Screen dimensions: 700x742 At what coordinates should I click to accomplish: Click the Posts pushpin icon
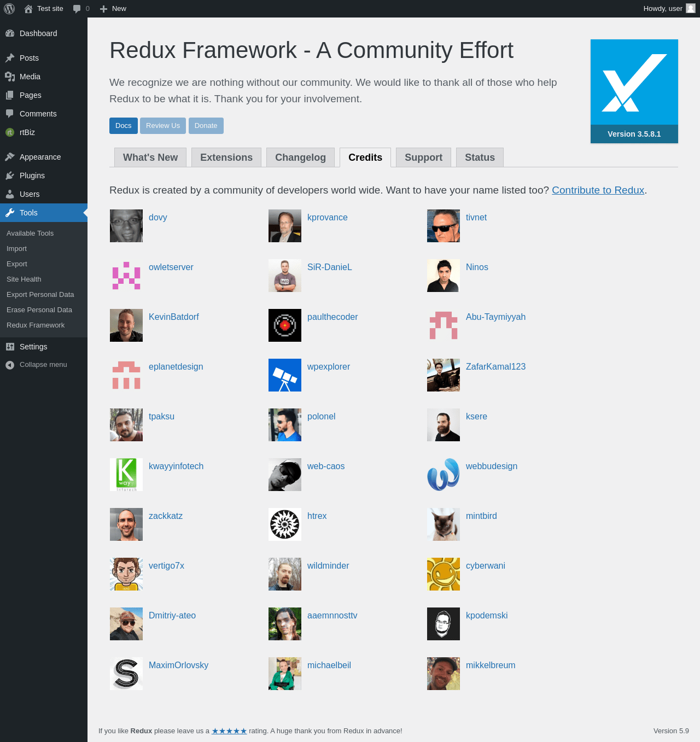click(x=10, y=58)
